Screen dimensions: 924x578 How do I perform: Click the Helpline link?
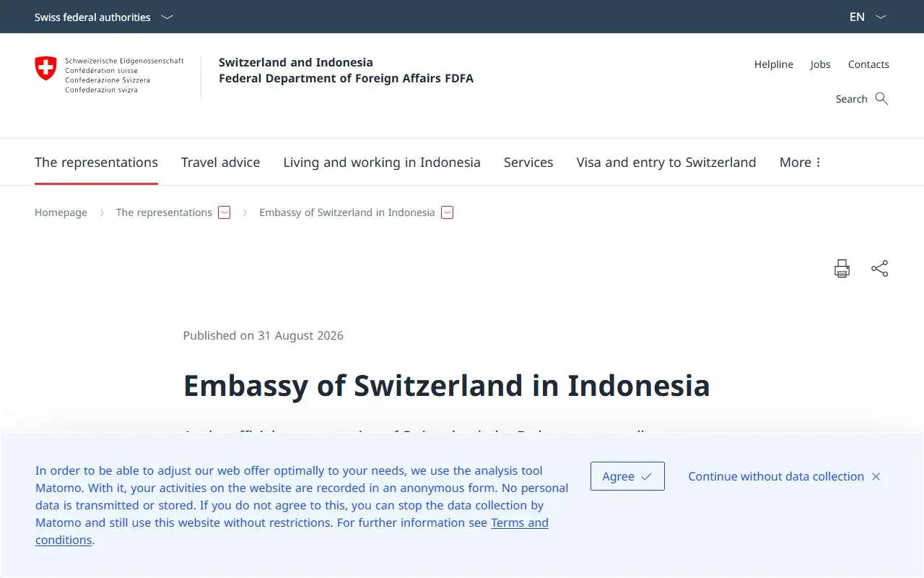pyautogui.click(x=774, y=64)
